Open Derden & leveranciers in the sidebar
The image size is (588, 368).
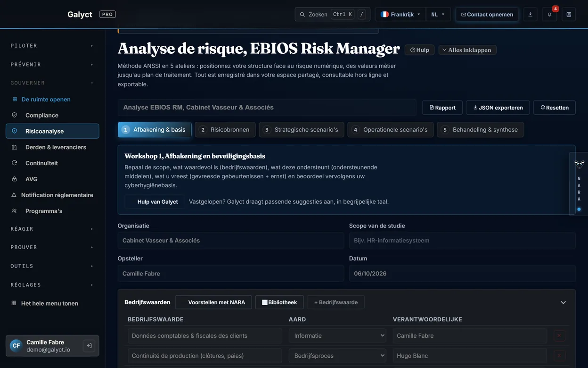click(52, 147)
